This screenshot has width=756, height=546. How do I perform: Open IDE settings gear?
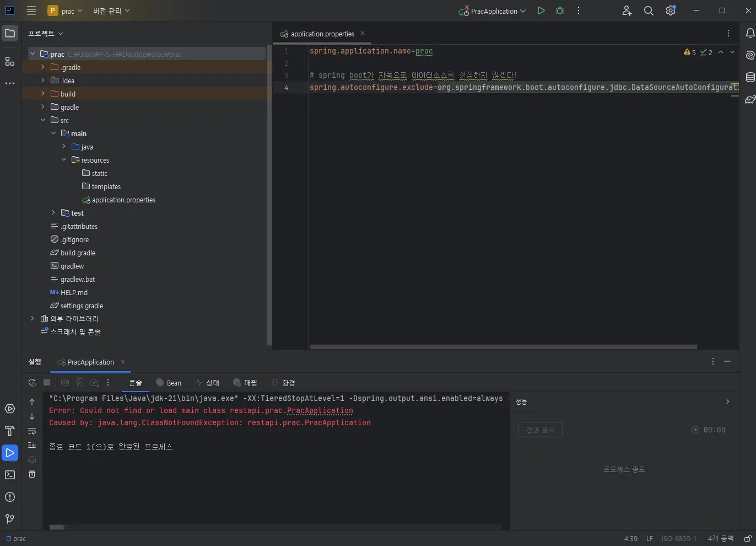tap(671, 10)
